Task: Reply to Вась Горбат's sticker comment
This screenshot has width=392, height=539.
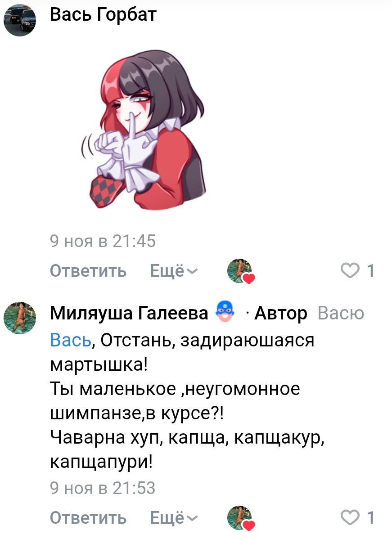Action: pyautogui.click(x=88, y=270)
